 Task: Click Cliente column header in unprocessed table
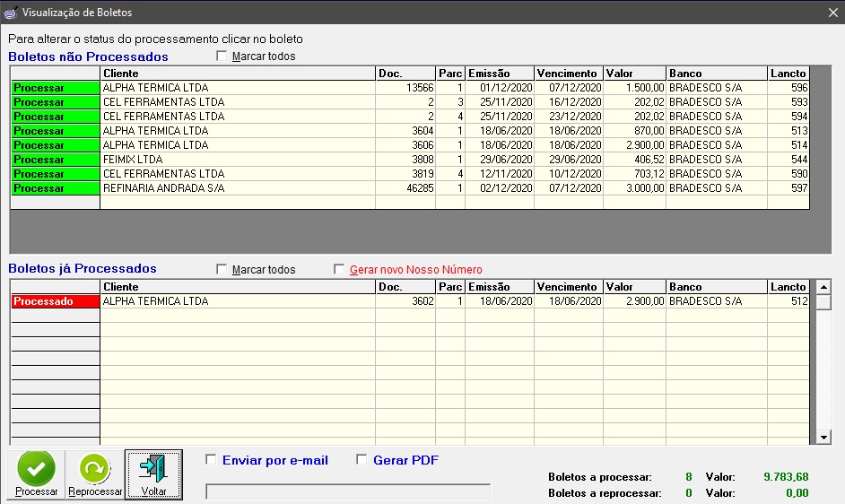(x=237, y=74)
